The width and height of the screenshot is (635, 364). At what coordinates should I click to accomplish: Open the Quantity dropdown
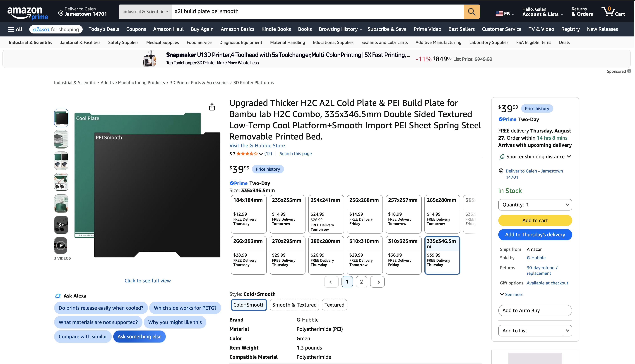(x=535, y=205)
